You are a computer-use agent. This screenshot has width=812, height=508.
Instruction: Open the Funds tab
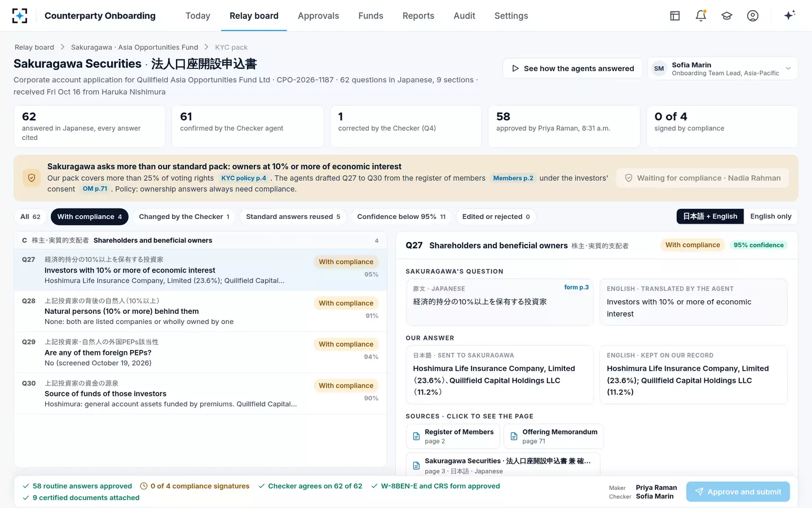371,16
